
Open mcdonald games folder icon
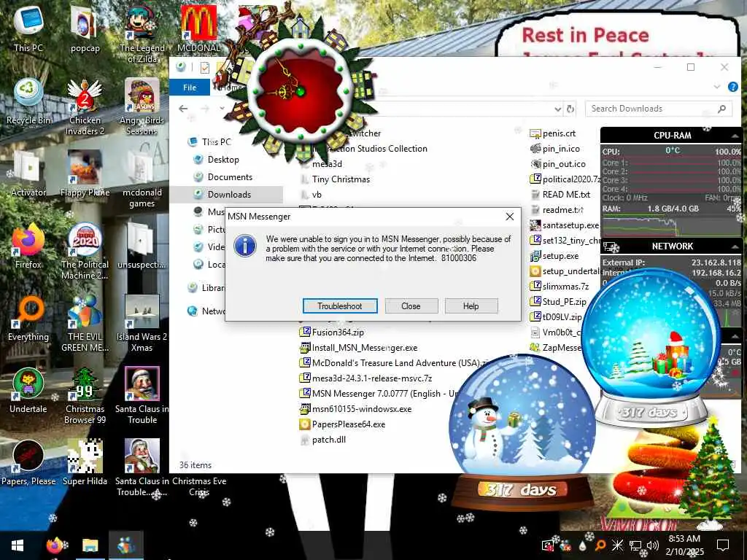point(142,179)
